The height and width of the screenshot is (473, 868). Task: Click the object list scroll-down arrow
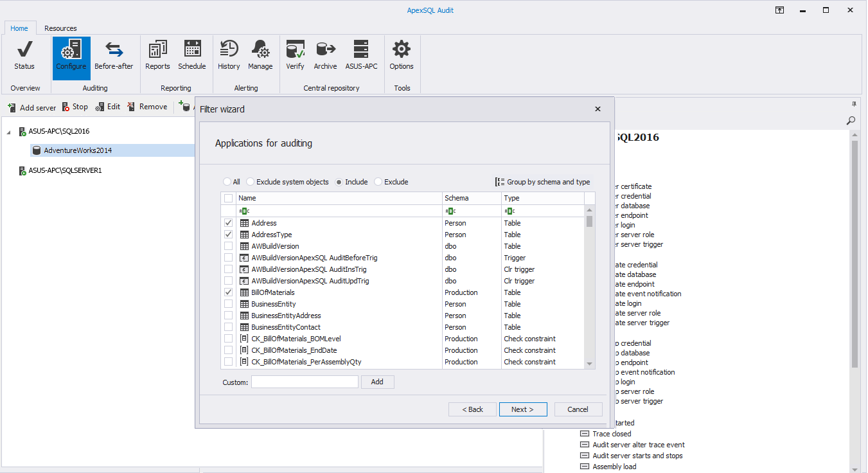590,364
